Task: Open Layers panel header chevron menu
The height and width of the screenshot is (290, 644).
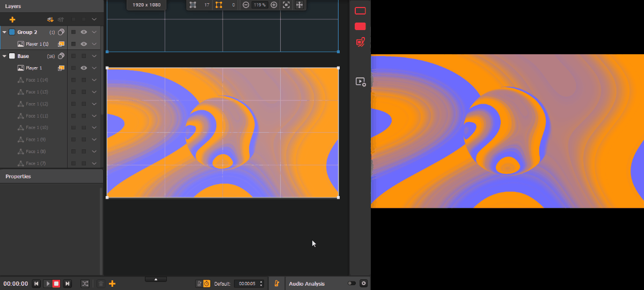Action: pyautogui.click(x=94, y=19)
